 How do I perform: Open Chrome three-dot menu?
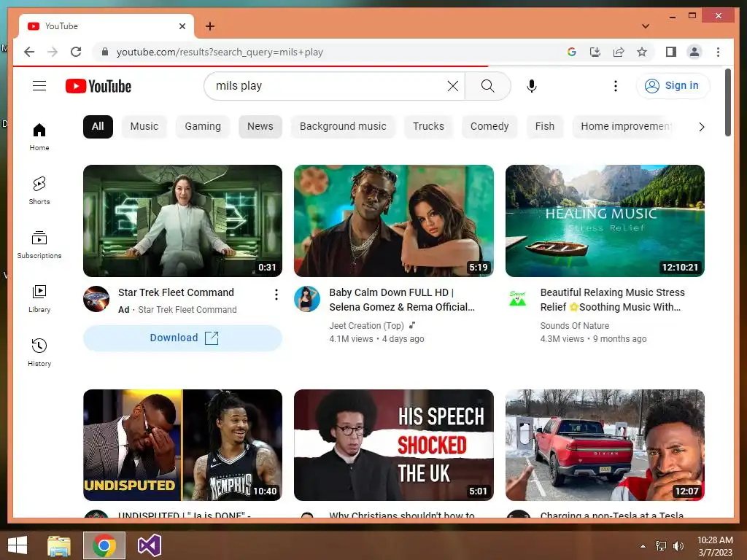click(718, 52)
